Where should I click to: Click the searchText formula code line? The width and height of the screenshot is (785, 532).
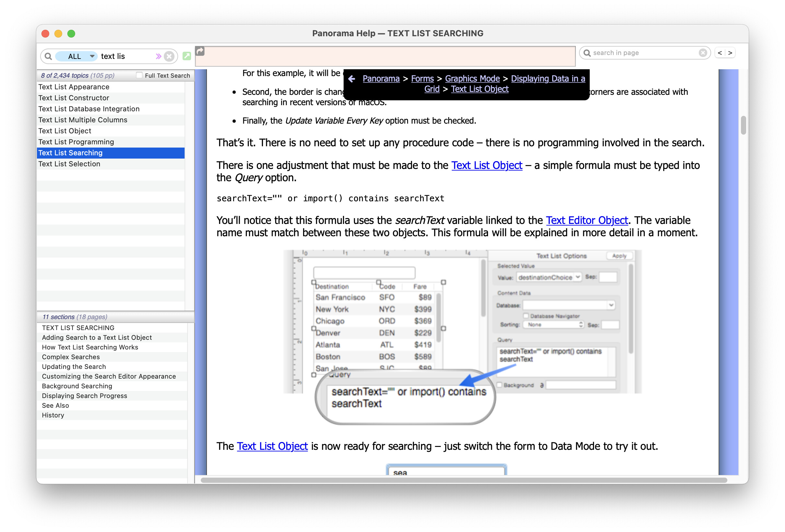(x=330, y=198)
